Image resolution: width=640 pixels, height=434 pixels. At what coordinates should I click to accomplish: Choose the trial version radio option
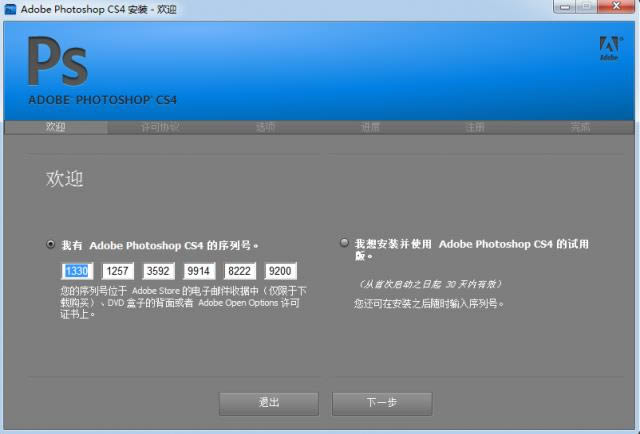point(344,243)
